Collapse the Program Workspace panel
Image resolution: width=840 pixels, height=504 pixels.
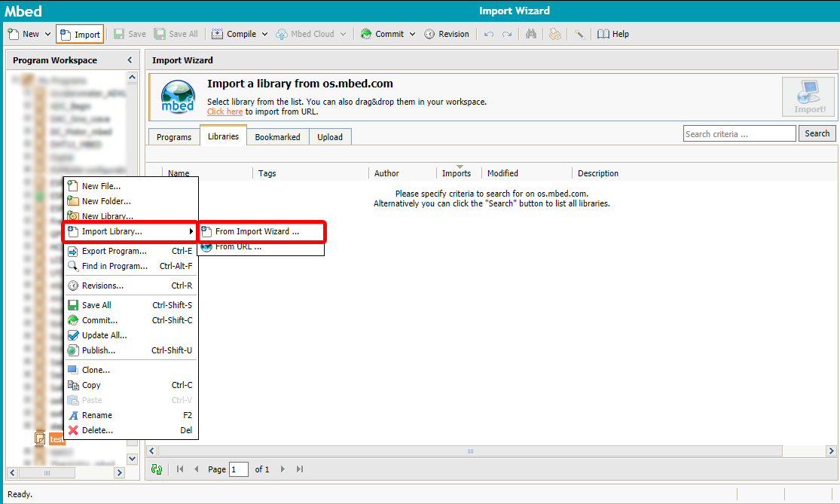[130, 60]
